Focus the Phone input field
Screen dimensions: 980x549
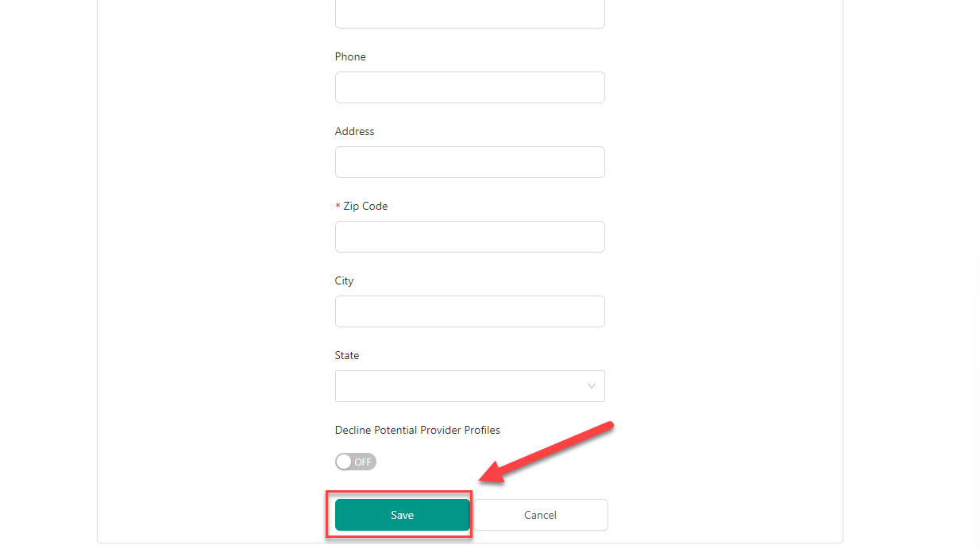[470, 87]
